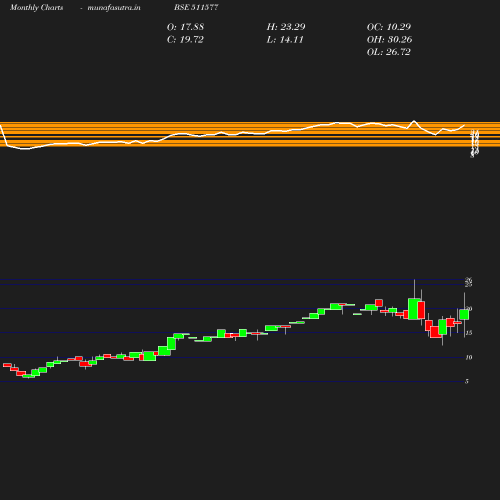Click the price axis label "10"
Screen dimensions: 500x500
469,357
